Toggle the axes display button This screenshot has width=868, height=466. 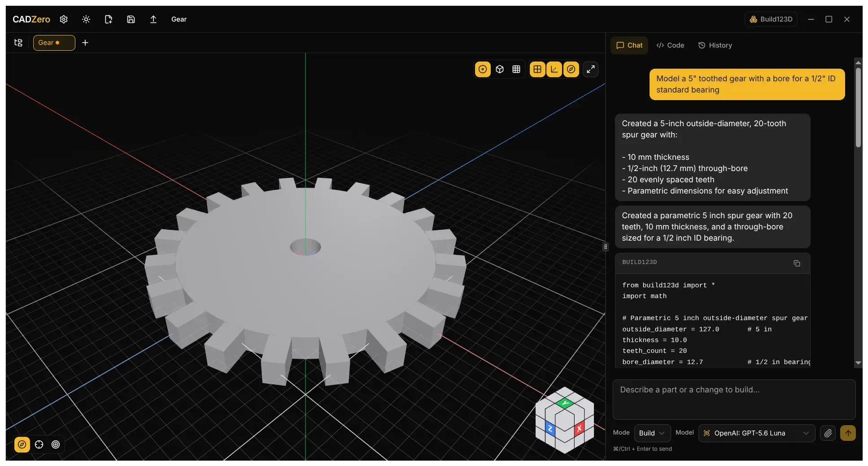point(554,69)
